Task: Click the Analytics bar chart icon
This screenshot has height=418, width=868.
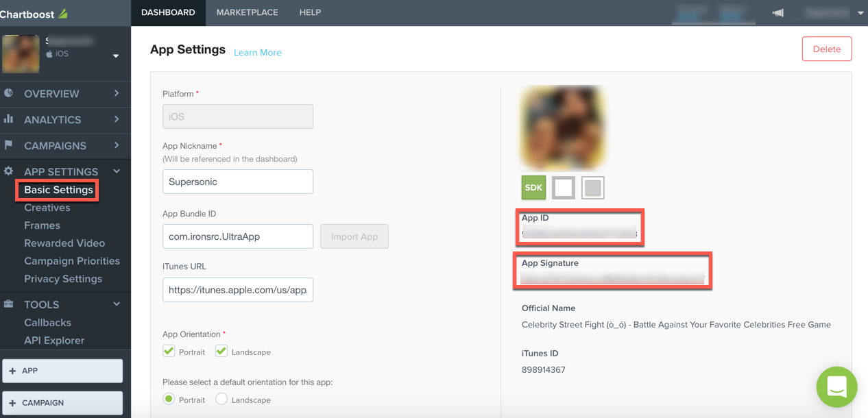Action: point(9,119)
